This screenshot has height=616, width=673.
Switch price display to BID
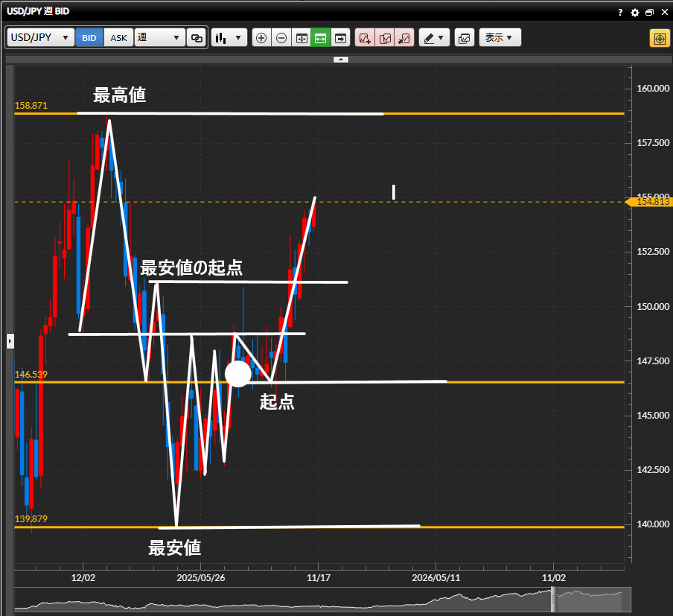[89, 38]
